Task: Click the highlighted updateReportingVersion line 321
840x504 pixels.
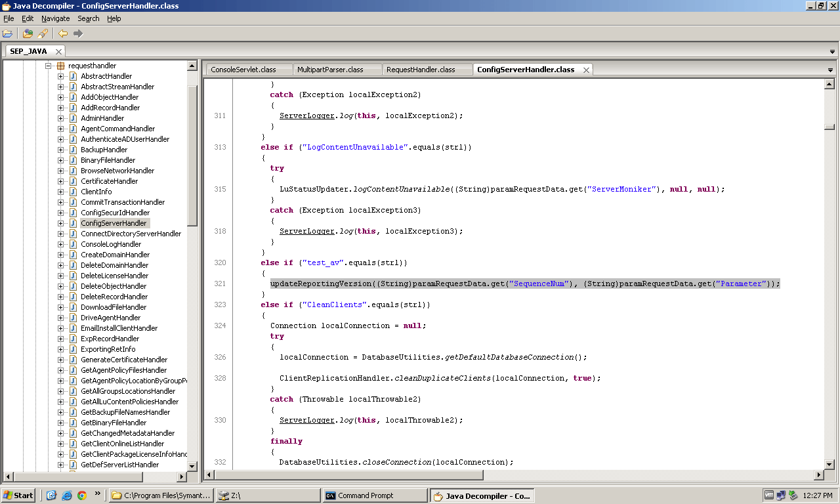Action: click(525, 283)
